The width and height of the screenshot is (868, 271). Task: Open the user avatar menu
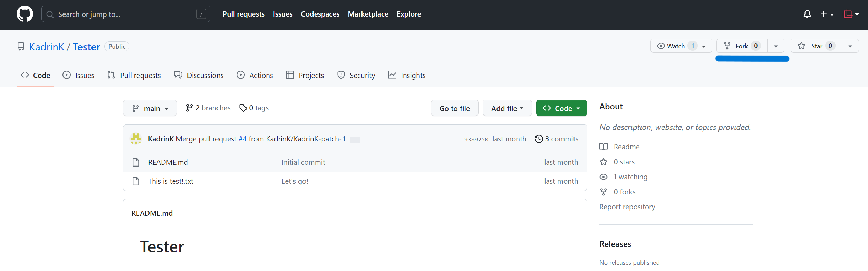851,14
